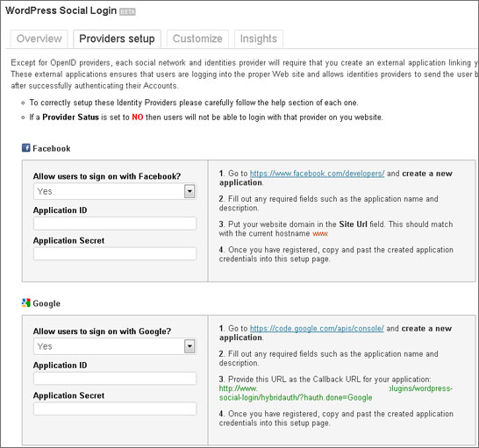Click Google Application Secret field
Viewport: 479px width, 448px height.
click(115, 409)
